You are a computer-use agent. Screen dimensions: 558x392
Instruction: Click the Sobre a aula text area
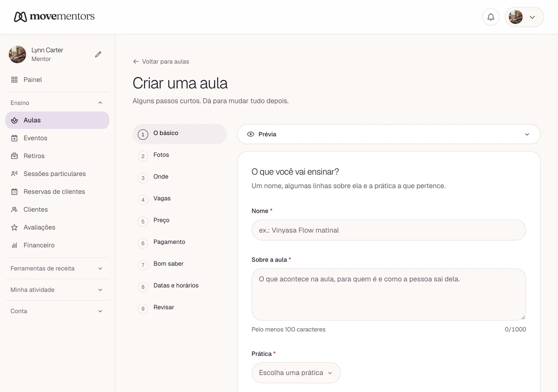coord(389,294)
